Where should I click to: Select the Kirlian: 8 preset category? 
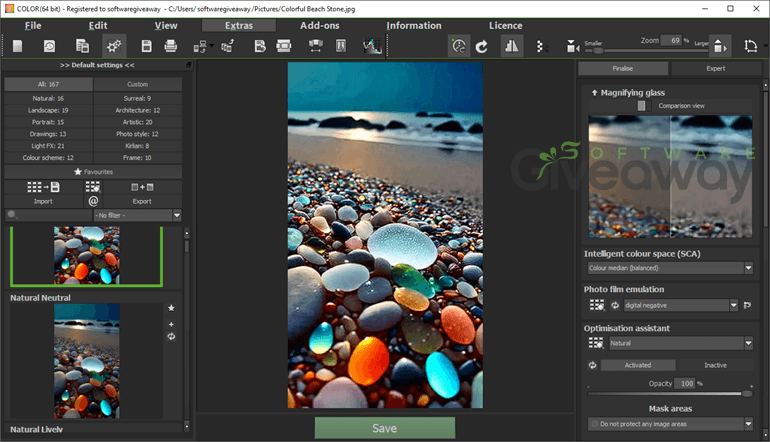pos(138,146)
